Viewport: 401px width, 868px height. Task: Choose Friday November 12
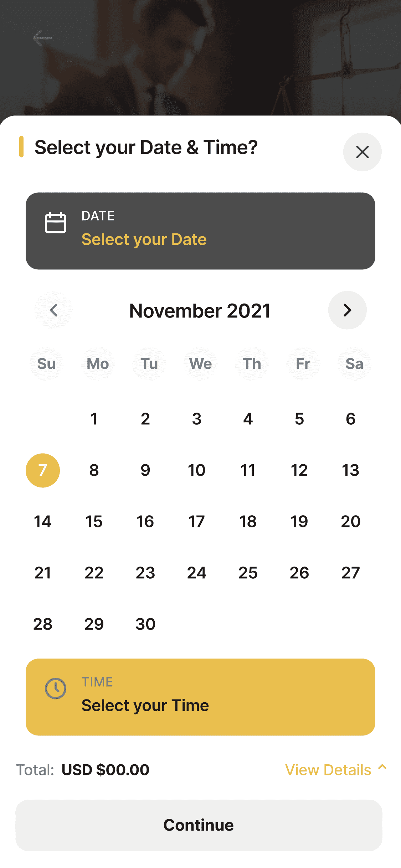click(299, 470)
